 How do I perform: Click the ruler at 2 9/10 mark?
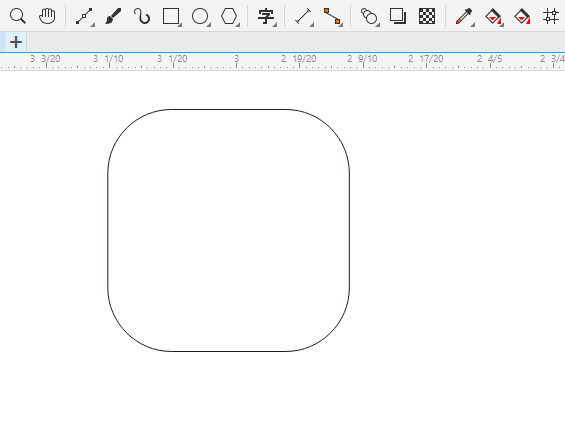click(362, 59)
